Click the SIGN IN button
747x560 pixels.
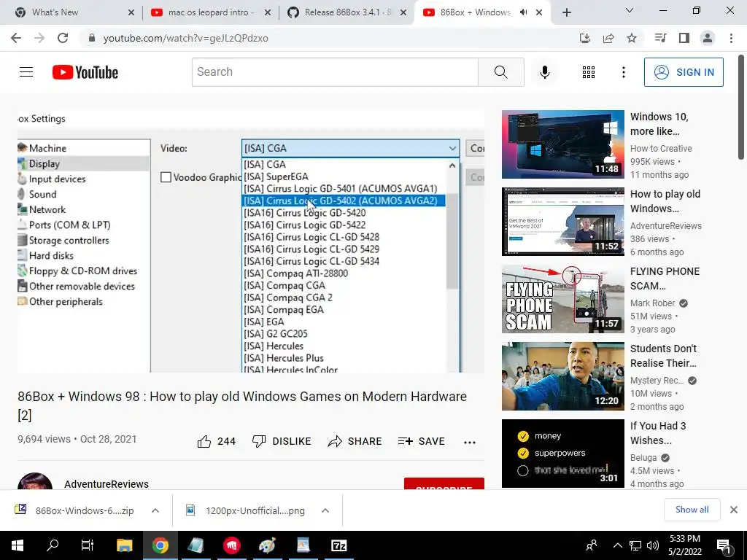click(x=684, y=72)
